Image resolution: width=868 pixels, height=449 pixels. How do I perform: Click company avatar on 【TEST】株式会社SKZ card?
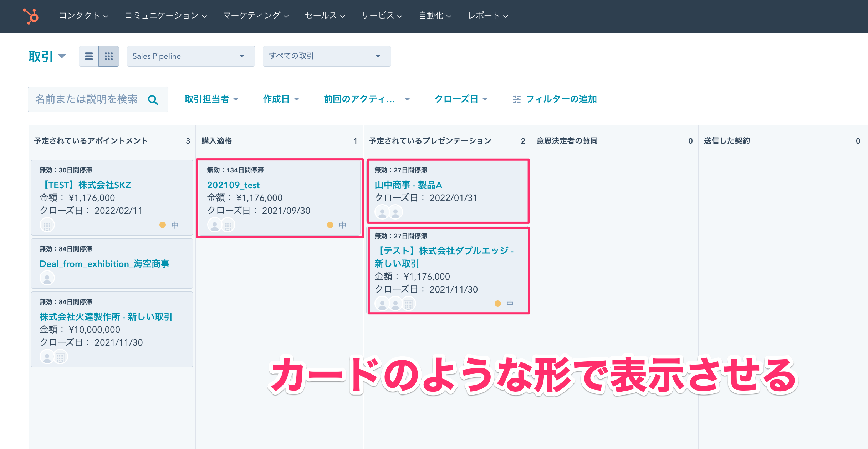pyautogui.click(x=47, y=225)
